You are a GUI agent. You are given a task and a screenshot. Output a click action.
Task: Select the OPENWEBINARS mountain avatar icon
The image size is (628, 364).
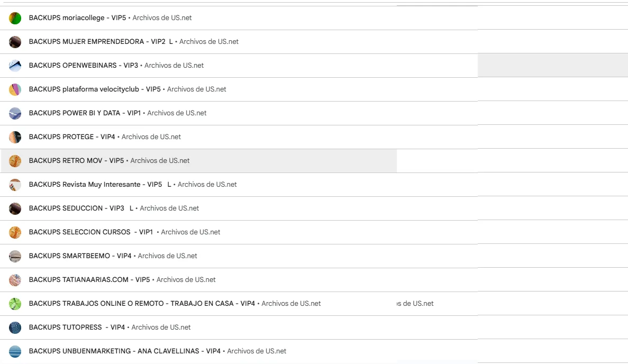pos(15,66)
